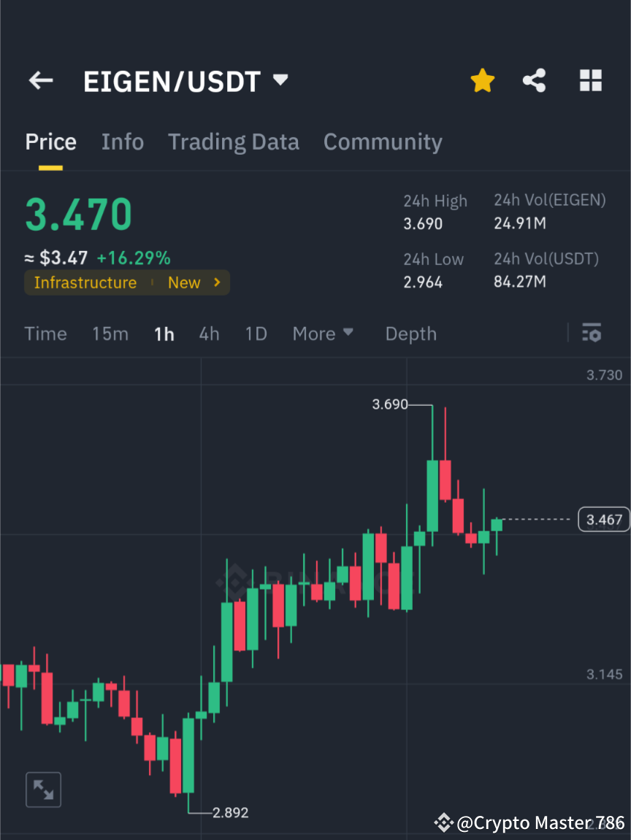Image resolution: width=631 pixels, height=840 pixels.
Task: Expand the chart to fullscreen
Action: (x=43, y=789)
